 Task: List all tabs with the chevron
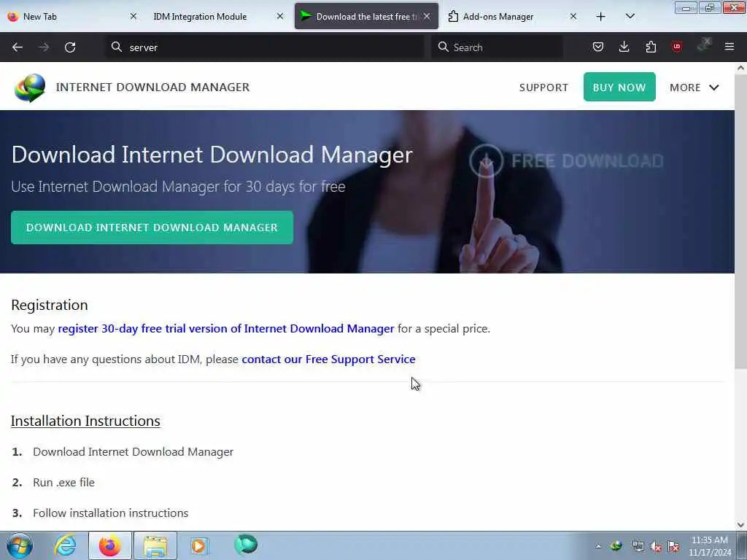pyautogui.click(x=630, y=17)
